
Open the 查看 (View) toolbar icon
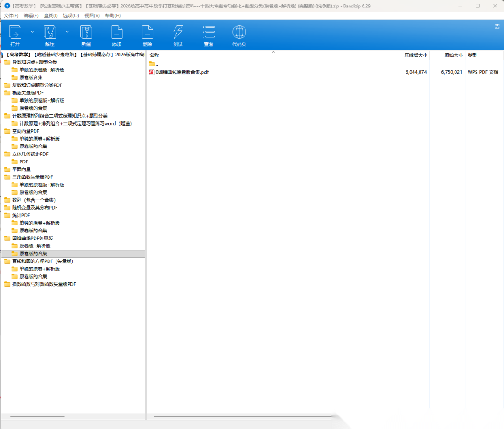(x=209, y=33)
